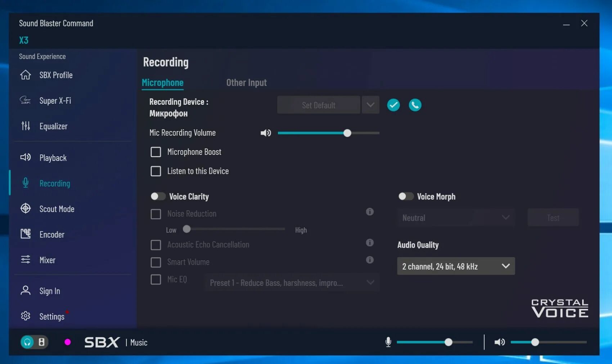Show info for Noise Reduction
This screenshot has height=364, width=612.
click(370, 212)
